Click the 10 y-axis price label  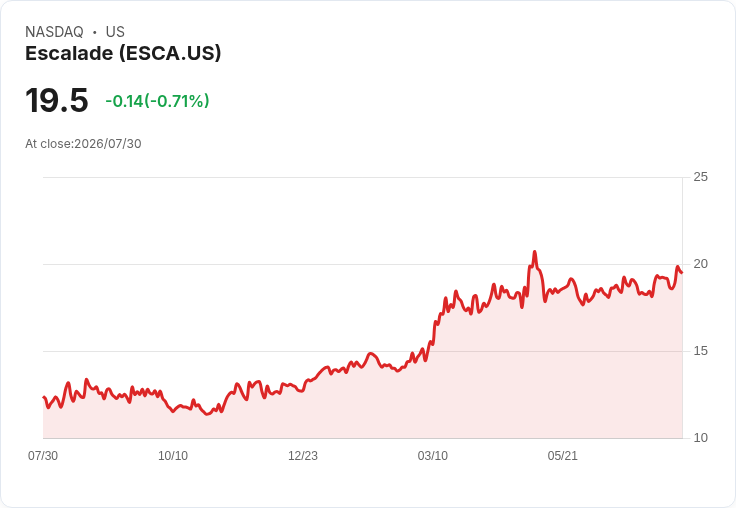click(x=700, y=438)
